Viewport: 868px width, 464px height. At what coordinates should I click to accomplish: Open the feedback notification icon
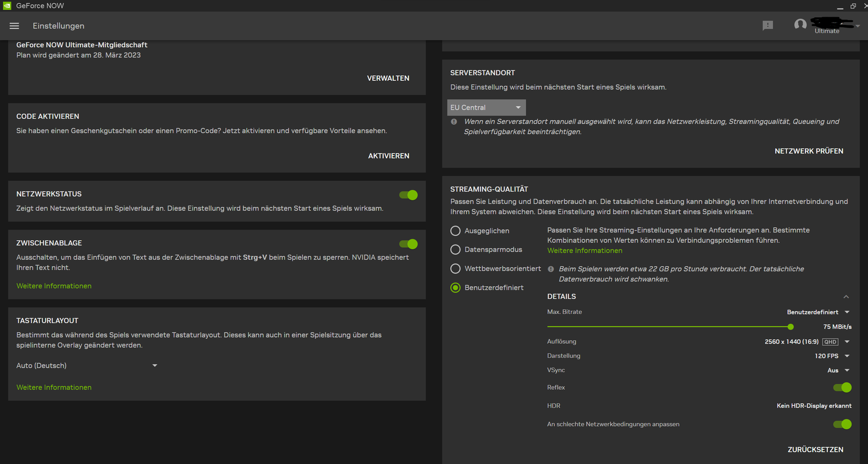(768, 25)
